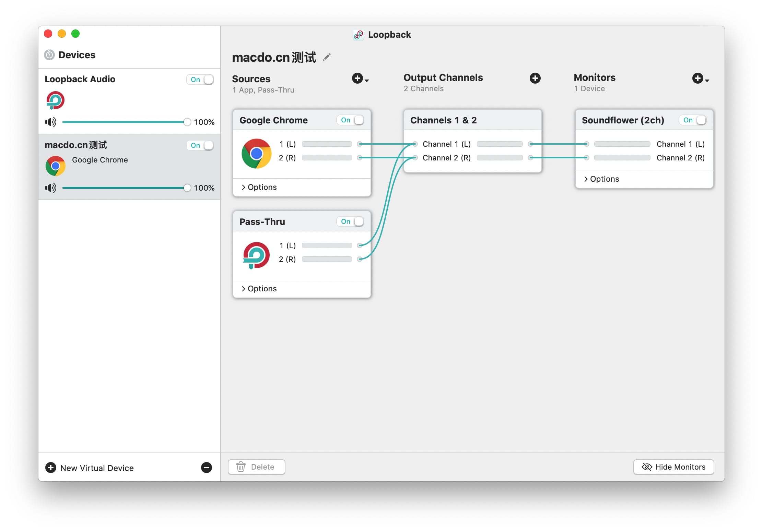The width and height of the screenshot is (763, 532).
Task: Click the pencil icon to rename the device
Action: click(x=327, y=57)
